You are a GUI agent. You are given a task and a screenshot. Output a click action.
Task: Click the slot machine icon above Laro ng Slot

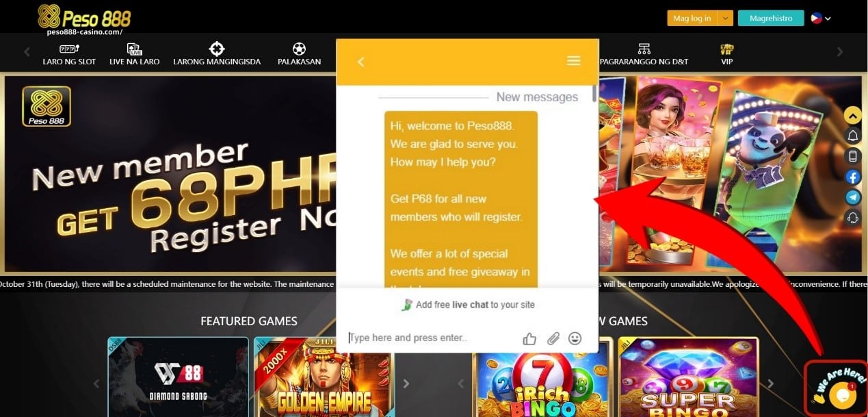[x=69, y=49]
